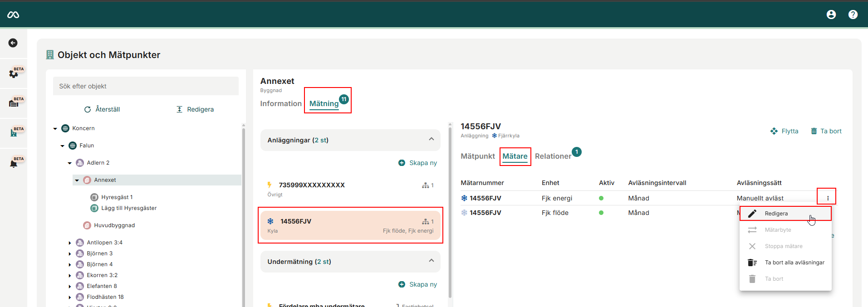Click the infinity logo in header
The height and width of the screenshot is (307, 868).
click(13, 15)
